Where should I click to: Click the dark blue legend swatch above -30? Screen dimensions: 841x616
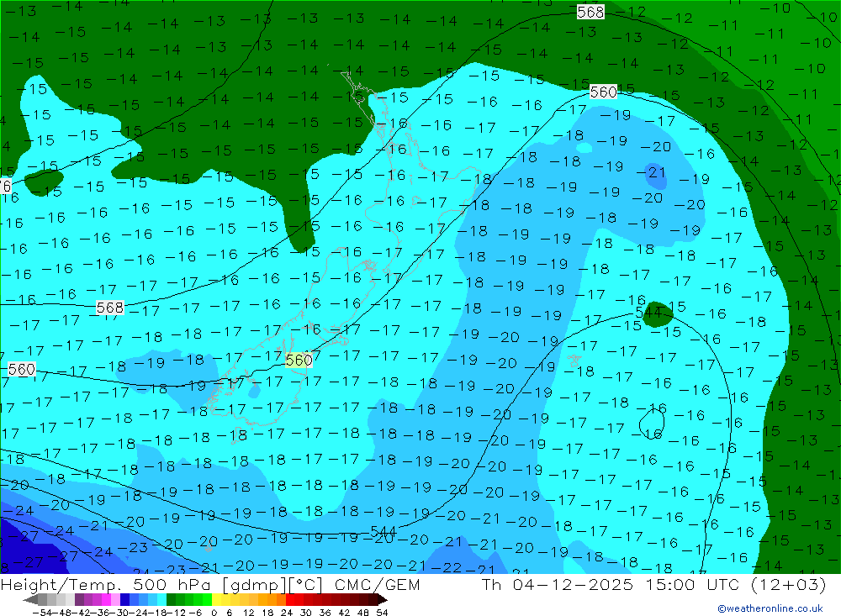pyautogui.click(x=125, y=599)
